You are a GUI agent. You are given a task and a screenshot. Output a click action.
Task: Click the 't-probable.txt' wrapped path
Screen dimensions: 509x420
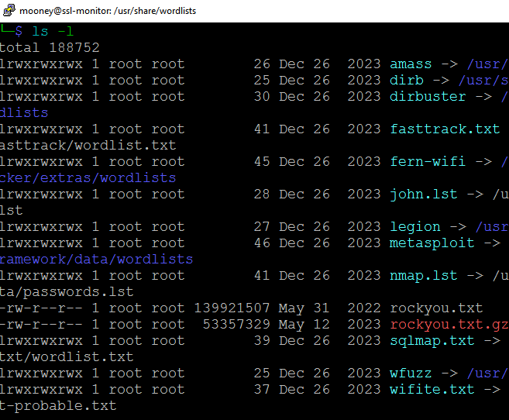[58, 405]
